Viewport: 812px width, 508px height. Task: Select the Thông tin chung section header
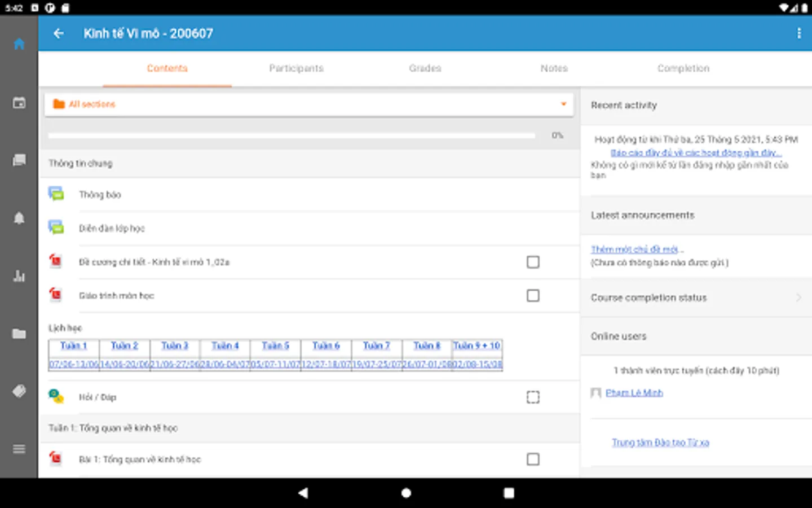[310, 163]
